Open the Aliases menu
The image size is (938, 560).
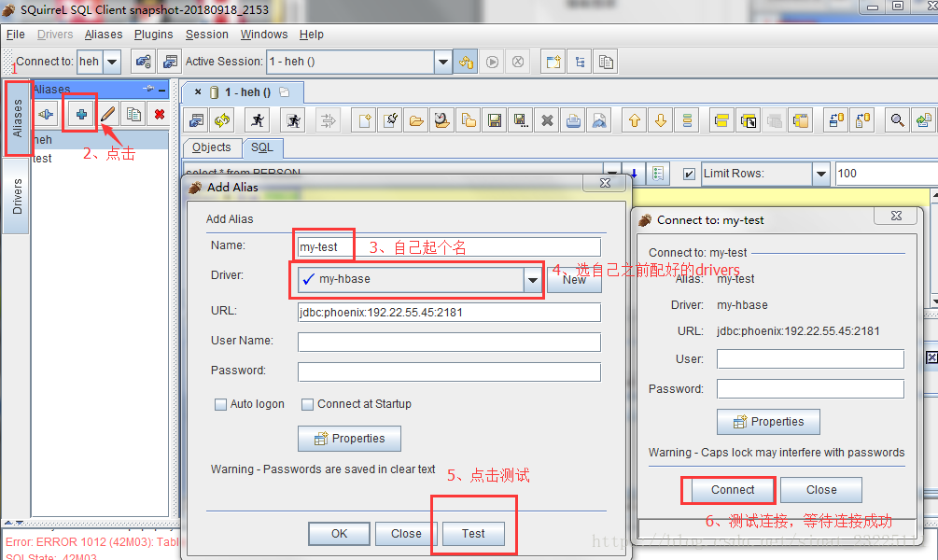coord(104,35)
